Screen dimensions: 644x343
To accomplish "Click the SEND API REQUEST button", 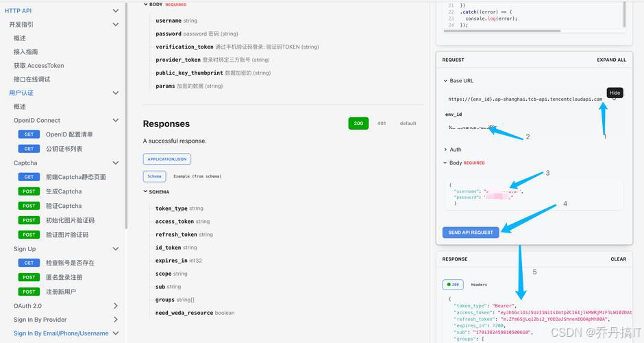I will point(471,233).
